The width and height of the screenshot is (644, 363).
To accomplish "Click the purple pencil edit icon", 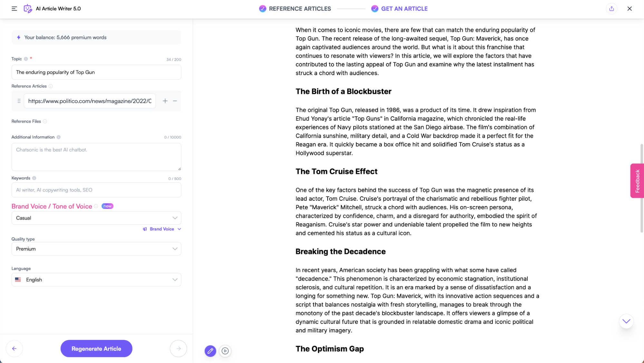I will click(210, 351).
